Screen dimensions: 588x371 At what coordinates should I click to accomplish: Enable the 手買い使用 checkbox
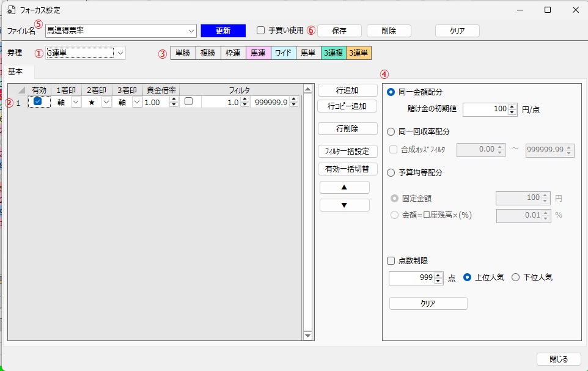point(261,31)
